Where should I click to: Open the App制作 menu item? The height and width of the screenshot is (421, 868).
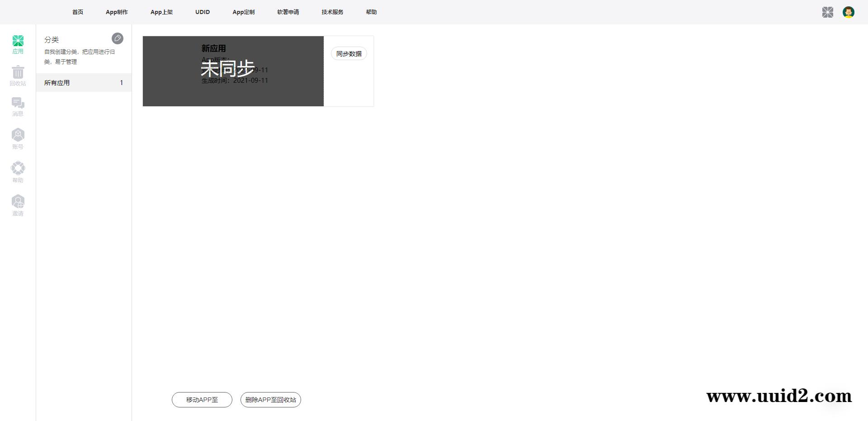click(117, 12)
